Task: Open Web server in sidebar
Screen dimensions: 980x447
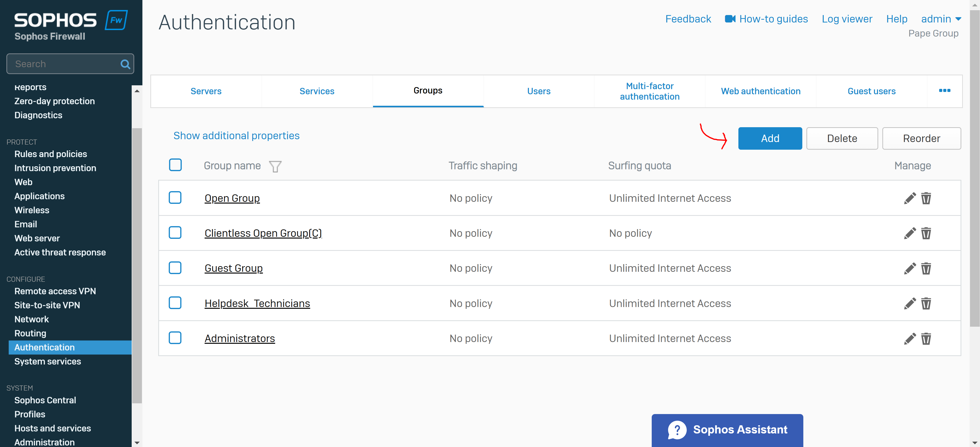Action: click(37, 238)
